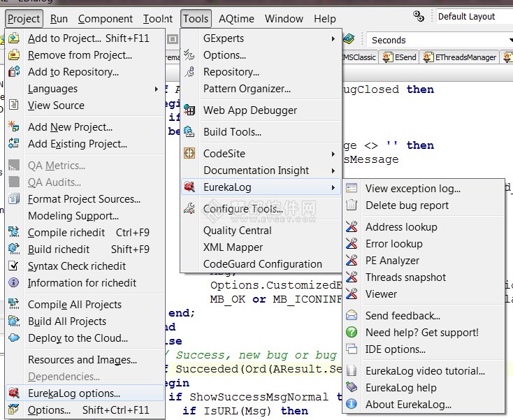The width and height of the screenshot is (513, 420).
Task: Click the Build Tools icon
Action: pyautogui.click(x=189, y=132)
